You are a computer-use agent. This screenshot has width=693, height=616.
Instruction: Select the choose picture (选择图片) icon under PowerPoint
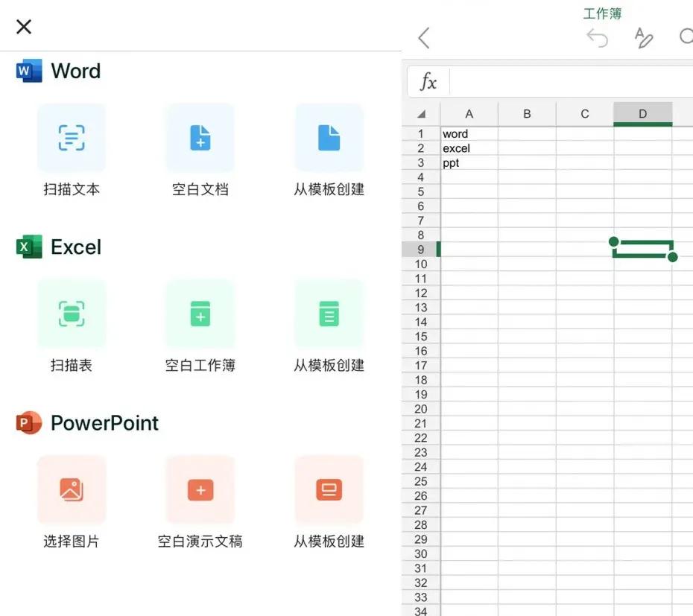(x=72, y=490)
